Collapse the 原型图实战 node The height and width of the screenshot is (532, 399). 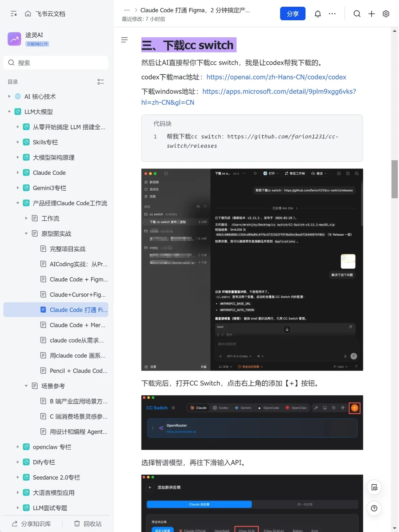pos(26,233)
